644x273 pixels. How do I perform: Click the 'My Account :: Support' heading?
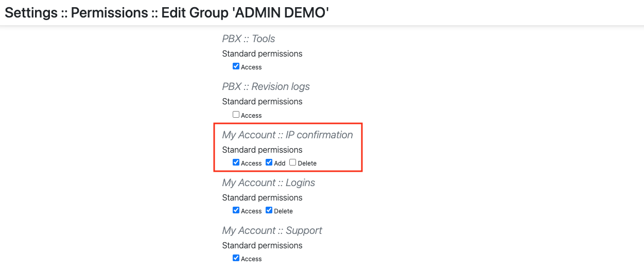click(x=272, y=230)
